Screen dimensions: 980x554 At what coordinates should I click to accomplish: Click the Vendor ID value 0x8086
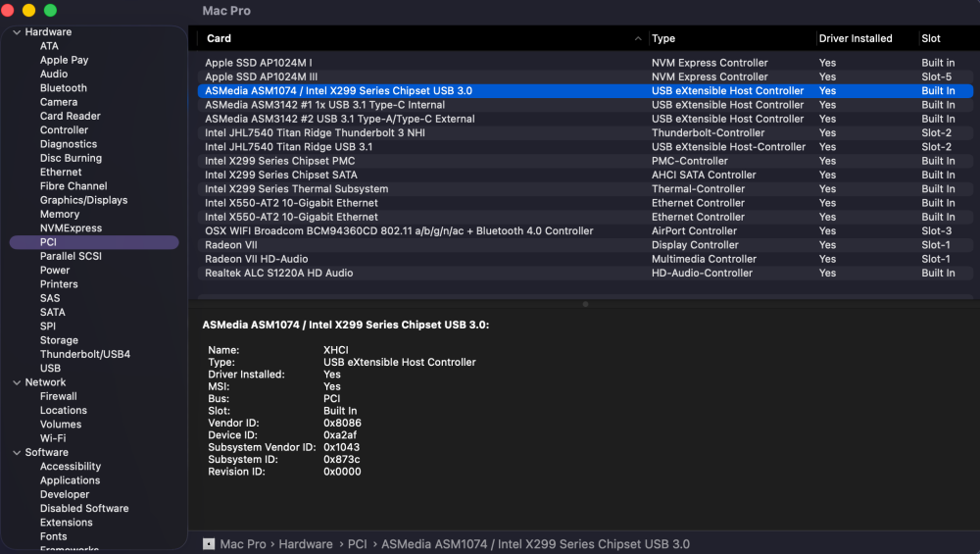click(342, 423)
